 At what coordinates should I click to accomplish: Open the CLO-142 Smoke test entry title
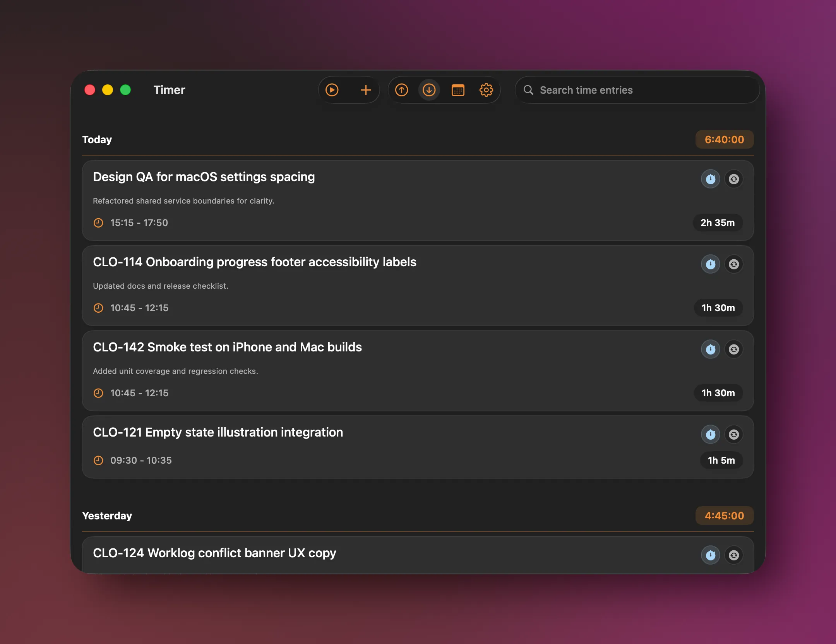point(227,347)
